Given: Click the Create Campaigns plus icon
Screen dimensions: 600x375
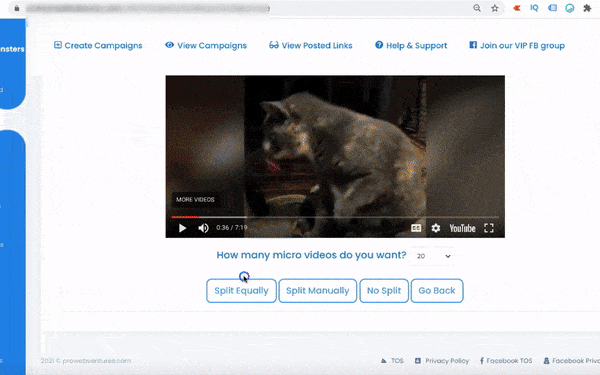Looking at the screenshot, I should [x=58, y=45].
